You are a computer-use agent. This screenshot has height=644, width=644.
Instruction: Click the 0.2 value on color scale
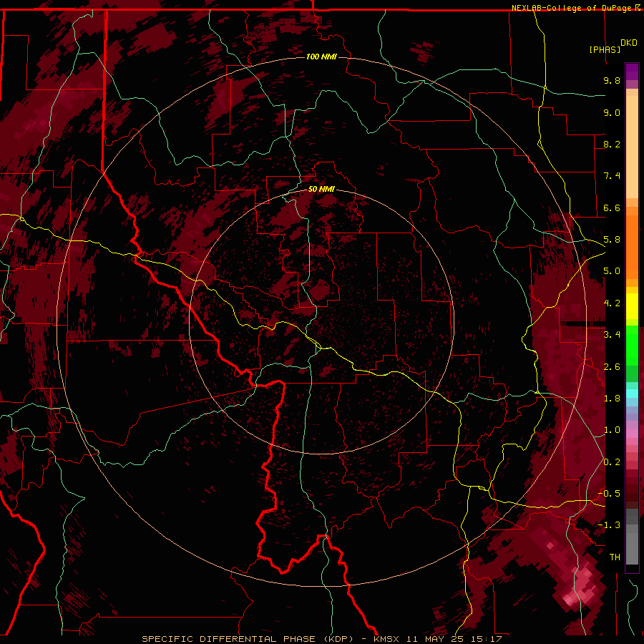[612, 462]
